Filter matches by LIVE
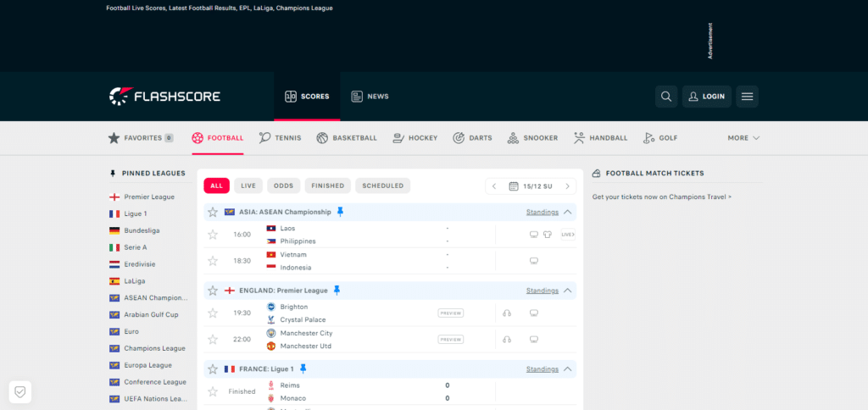 pyautogui.click(x=248, y=186)
